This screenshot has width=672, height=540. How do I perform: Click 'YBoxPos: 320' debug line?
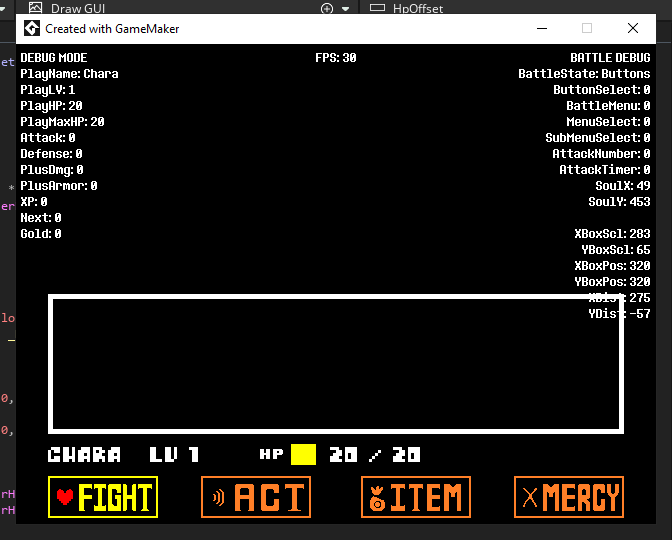click(x=612, y=282)
